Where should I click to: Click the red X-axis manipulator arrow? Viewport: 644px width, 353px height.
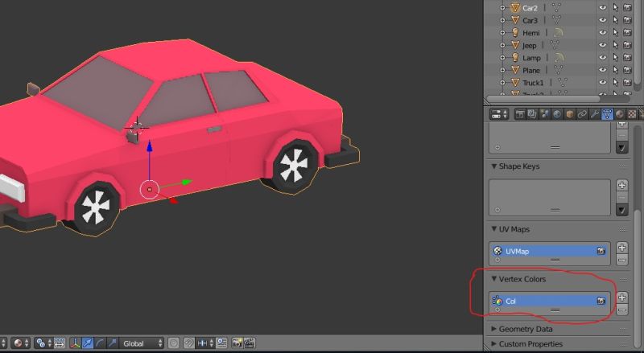(x=173, y=200)
